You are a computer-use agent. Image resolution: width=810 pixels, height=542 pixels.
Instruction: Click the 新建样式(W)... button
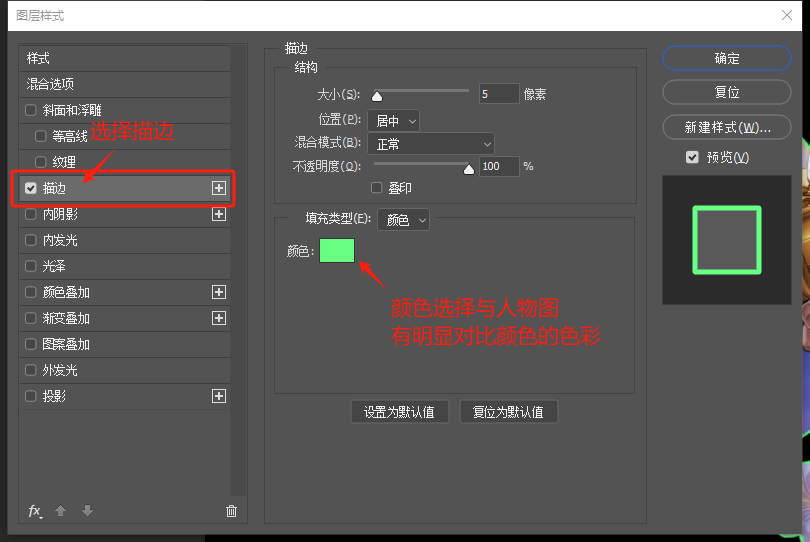point(727,127)
